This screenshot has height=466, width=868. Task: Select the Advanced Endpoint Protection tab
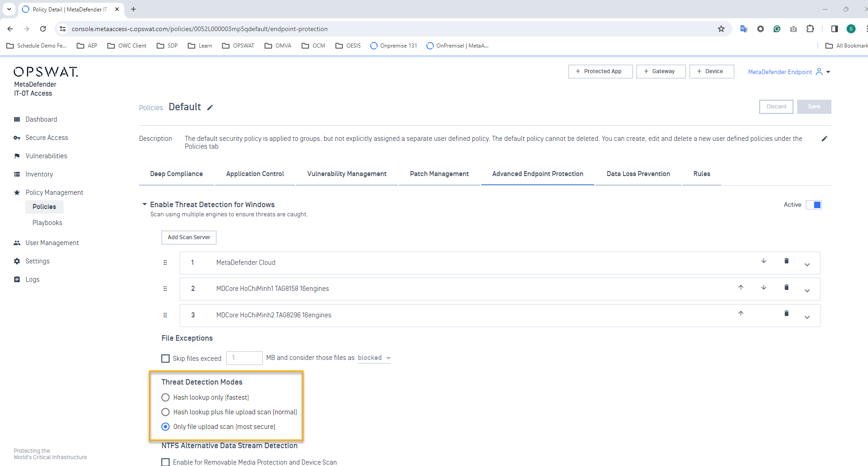[538, 174]
